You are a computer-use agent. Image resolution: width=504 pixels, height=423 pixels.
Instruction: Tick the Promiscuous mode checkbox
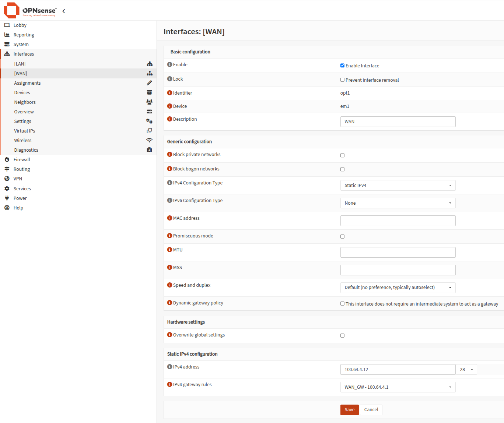(x=342, y=237)
